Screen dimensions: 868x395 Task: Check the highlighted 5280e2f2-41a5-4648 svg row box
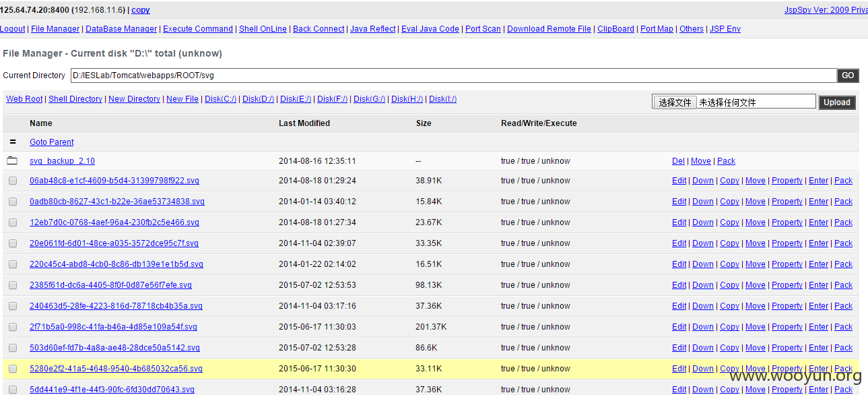point(13,369)
